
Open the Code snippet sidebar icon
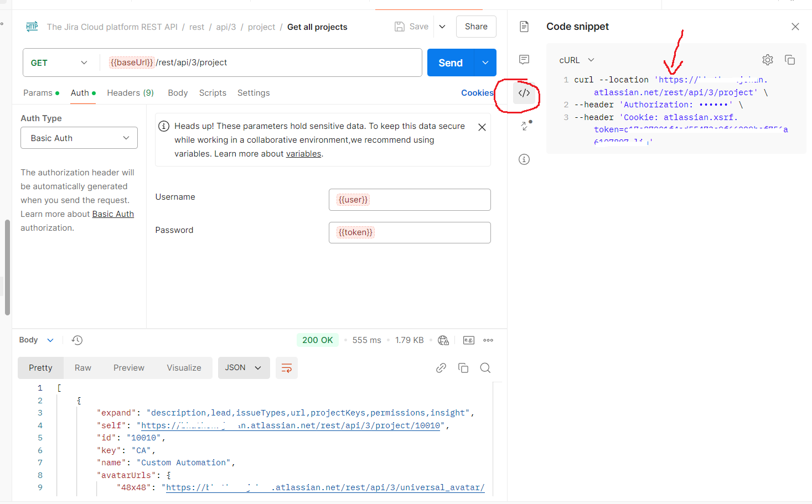pos(524,92)
